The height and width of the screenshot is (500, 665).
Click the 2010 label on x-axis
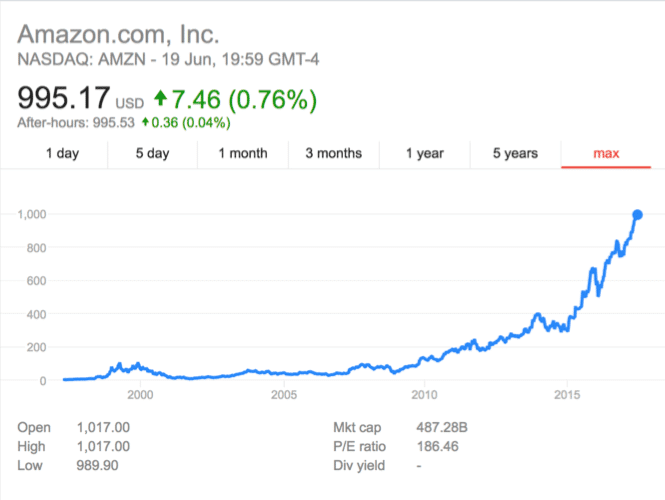click(x=425, y=396)
